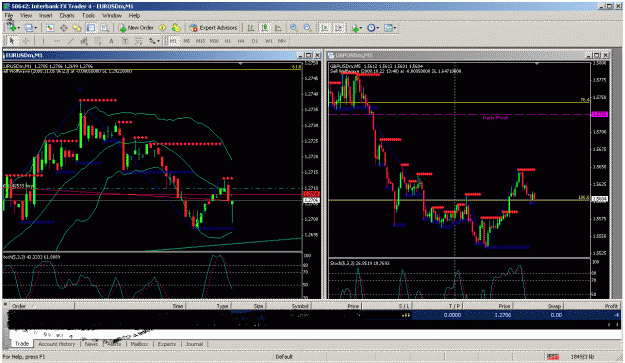625x363 pixels.
Task: Switch timeframe to M5
Action: (x=187, y=41)
